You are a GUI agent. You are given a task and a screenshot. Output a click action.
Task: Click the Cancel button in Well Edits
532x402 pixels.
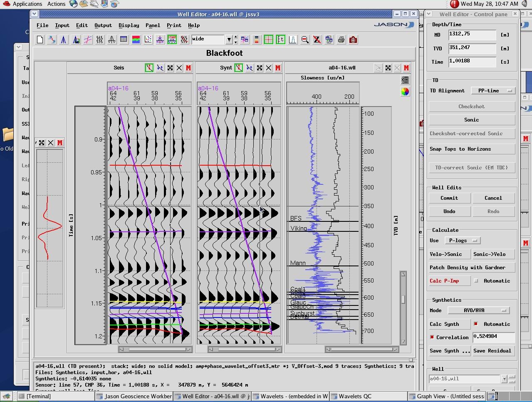[x=493, y=198]
